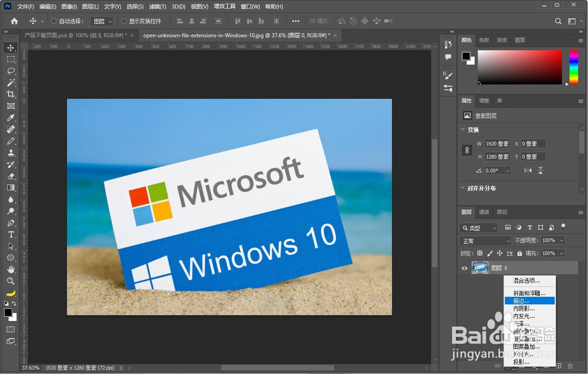Click the banana icon in the toolbox
Screen dimensions: 588x374
[x=11, y=293]
